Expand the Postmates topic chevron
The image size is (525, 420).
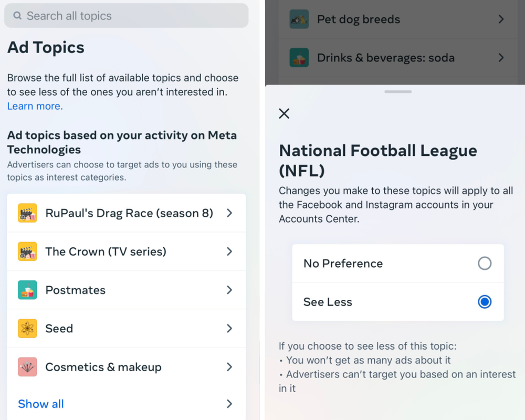click(x=229, y=290)
